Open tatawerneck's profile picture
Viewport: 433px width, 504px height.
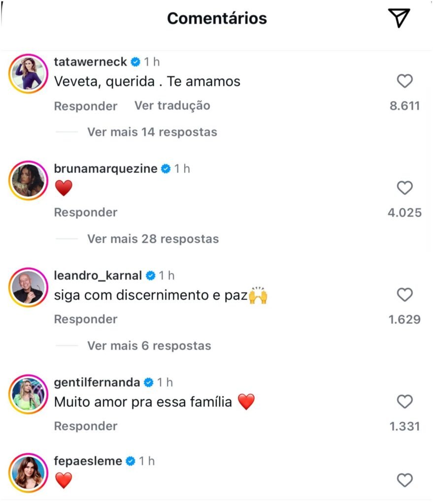(28, 72)
